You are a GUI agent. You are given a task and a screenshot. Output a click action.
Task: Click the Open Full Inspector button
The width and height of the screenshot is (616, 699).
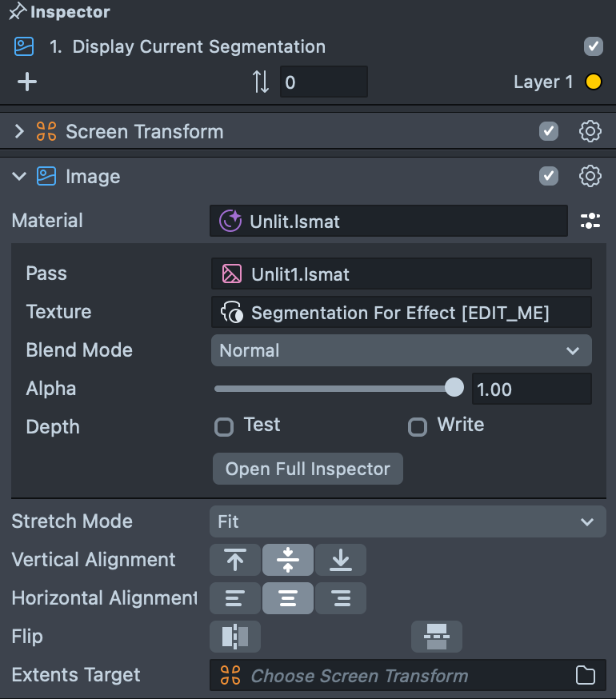coord(308,469)
